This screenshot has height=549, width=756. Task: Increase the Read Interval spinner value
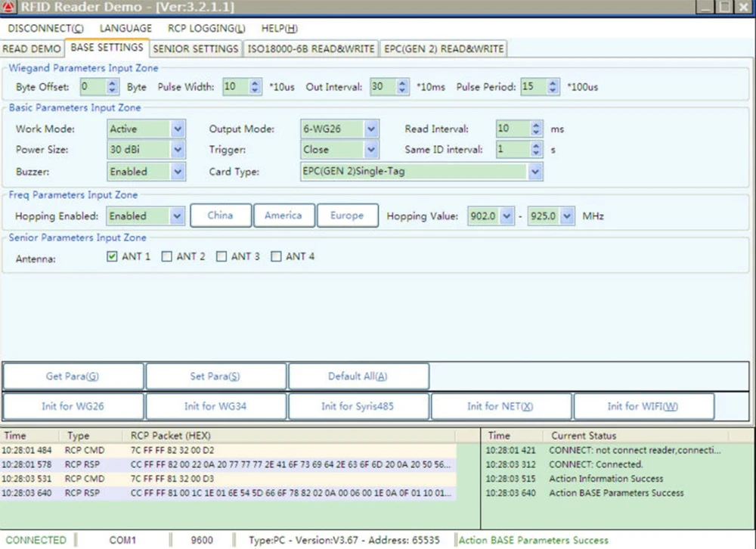[537, 126]
